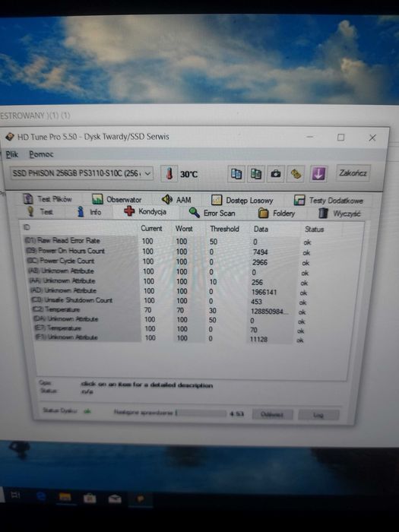Select the Power On Hours Count row
Image resolution: width=399 pixels, height=532 pixels.
[x=168, y=252]
